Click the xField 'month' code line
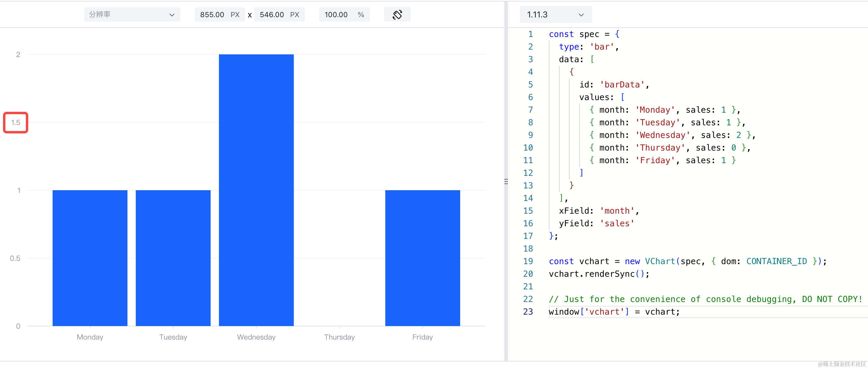 point(599,211)
